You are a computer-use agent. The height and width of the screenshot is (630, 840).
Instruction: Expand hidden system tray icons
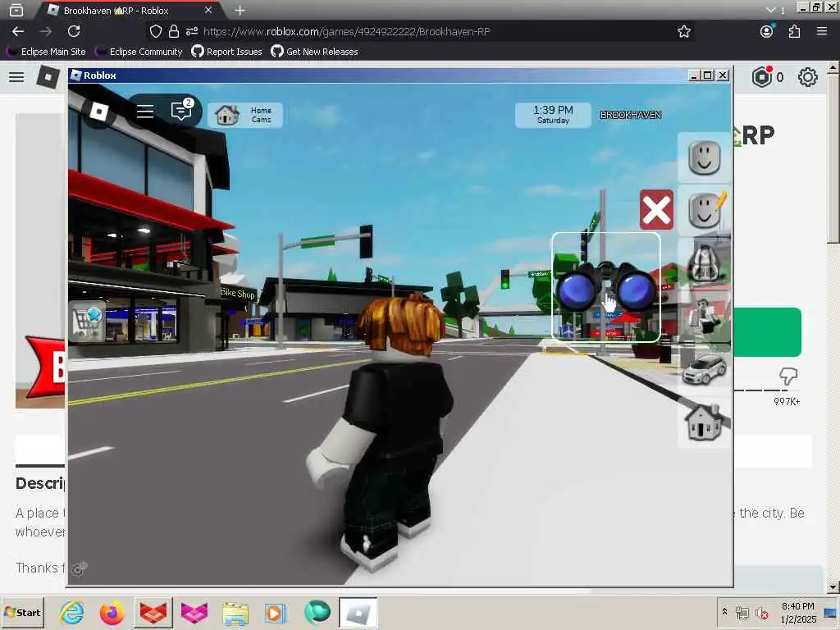pos(724,612)
